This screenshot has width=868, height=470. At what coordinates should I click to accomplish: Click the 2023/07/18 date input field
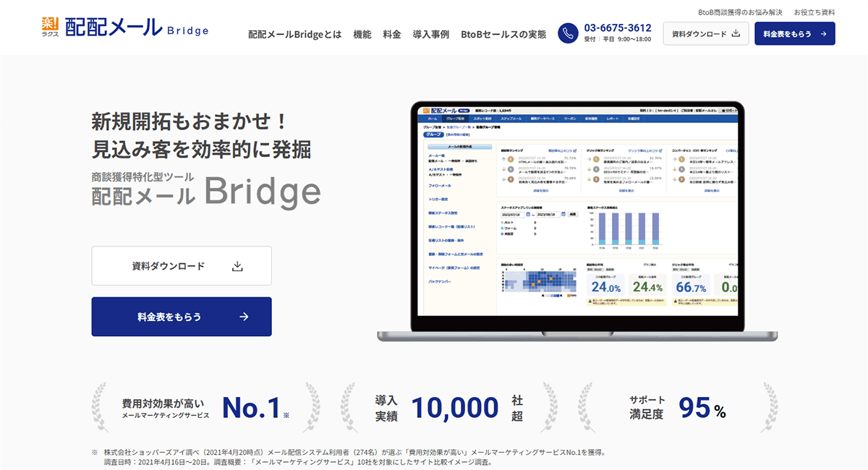(512, 214)
